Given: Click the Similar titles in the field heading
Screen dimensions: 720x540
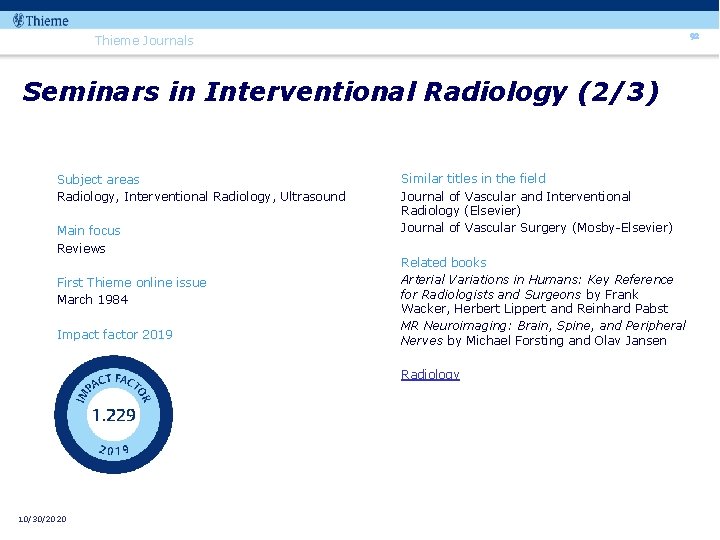Looking at the screenshot, I should (473, 178).
